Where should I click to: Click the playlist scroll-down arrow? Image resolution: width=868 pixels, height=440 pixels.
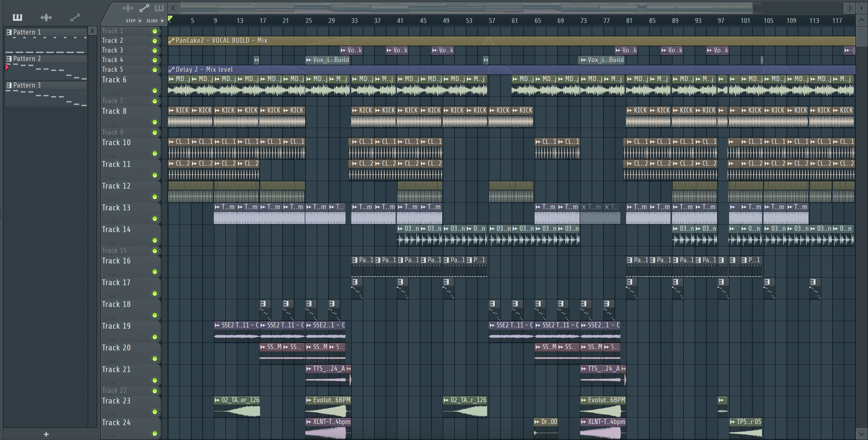pyautogui.click(x=861, y=433)
